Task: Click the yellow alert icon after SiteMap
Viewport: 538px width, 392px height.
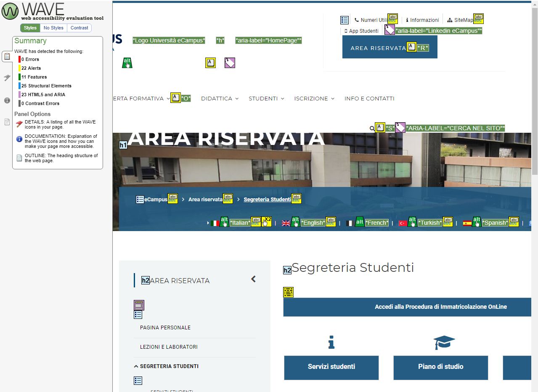Action: click(x=479, y=19)
